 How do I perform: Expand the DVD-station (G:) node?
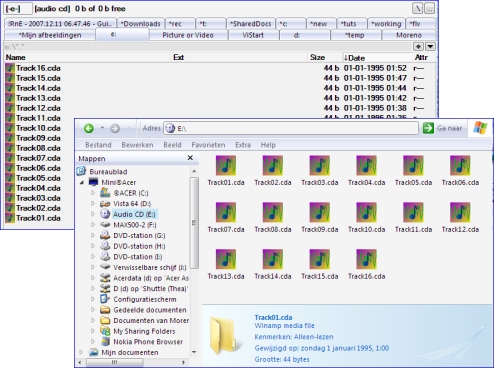pyautogui.click(x=93, y=235)
